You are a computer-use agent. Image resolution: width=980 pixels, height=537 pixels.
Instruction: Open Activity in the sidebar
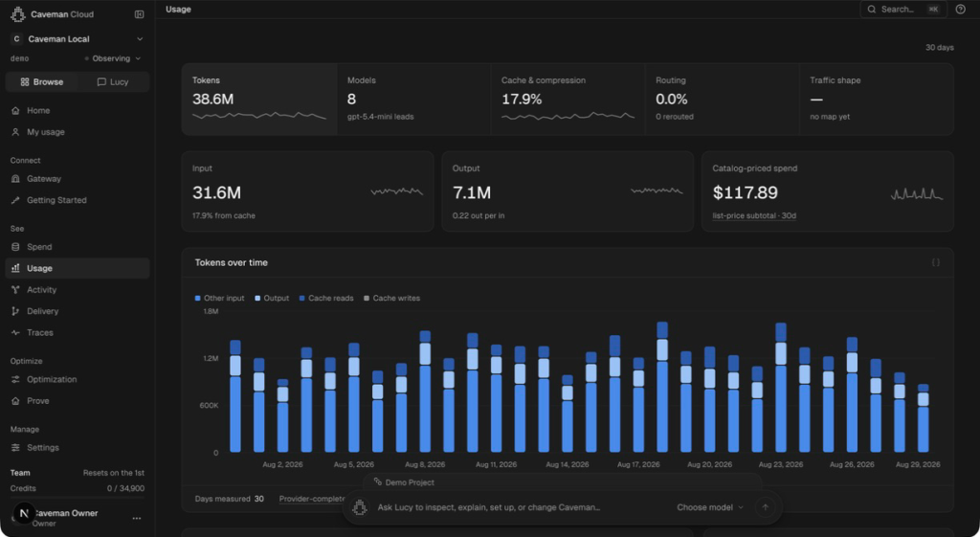(78, 289)
